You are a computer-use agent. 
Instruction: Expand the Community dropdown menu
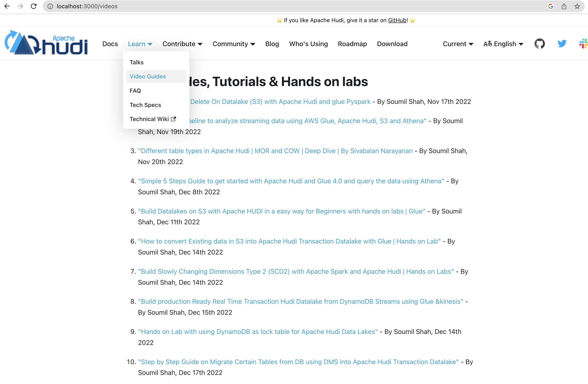coord(234,44)
